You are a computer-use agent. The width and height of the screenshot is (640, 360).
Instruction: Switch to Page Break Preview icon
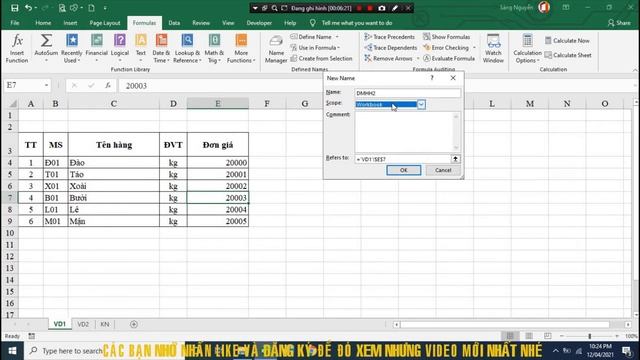(548, 336)
